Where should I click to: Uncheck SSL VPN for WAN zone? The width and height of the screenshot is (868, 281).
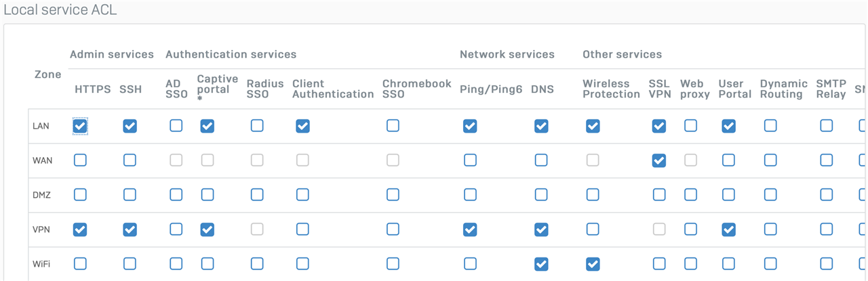tap(659, 160)
